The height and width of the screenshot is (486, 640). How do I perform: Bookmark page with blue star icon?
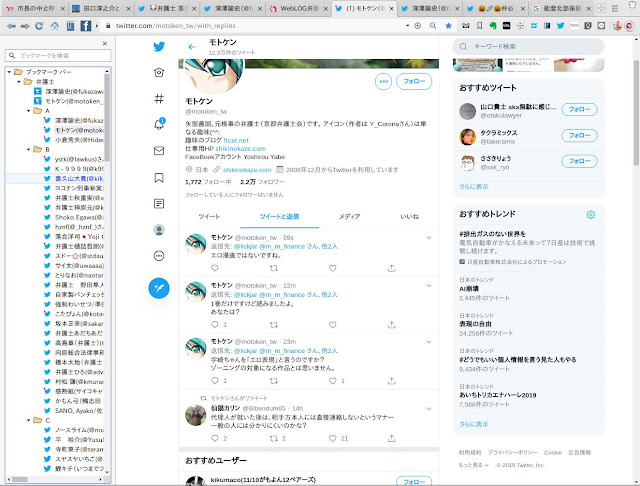coord(448,26)
